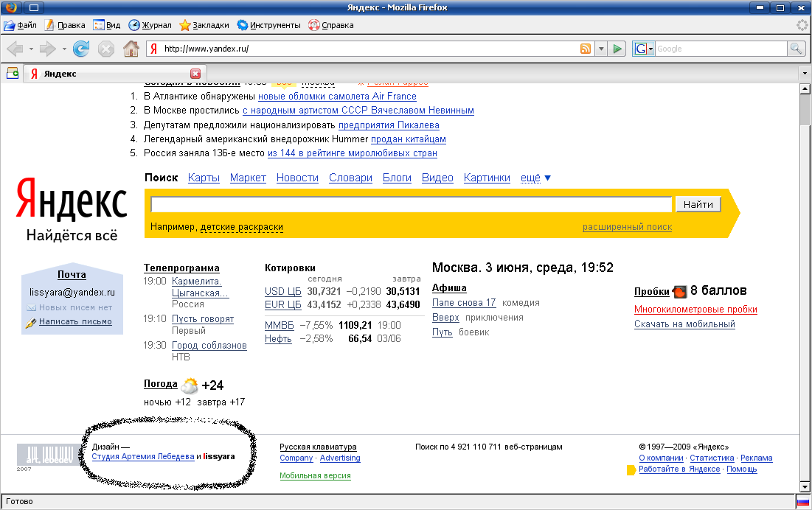Click the search magnifier icon
The width and height of the screenshot is (812, 510).
[x=796, y=49]
